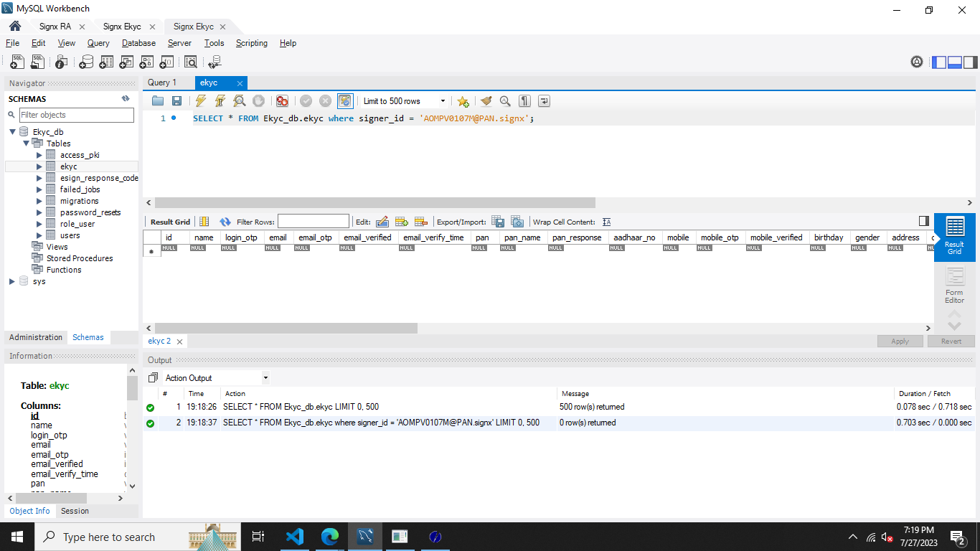Toggle result side panel visibility icon

pyautogui.click(x=924, y=221)
